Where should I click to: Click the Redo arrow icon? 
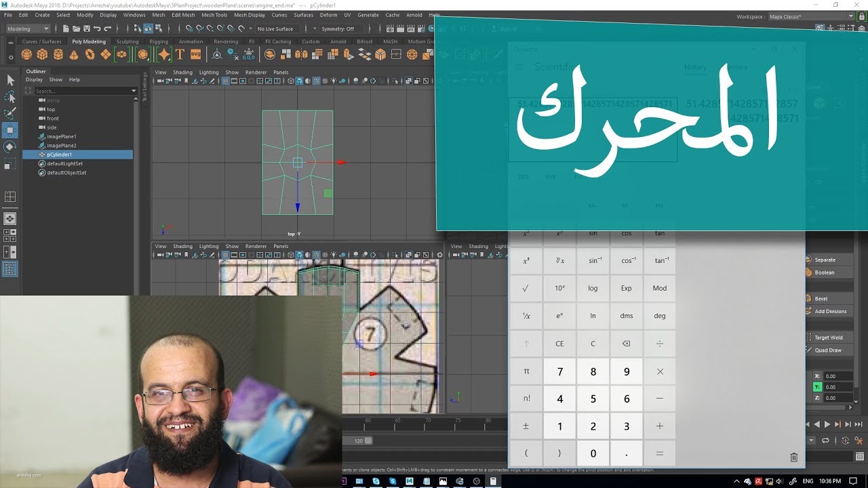(108, 28)
